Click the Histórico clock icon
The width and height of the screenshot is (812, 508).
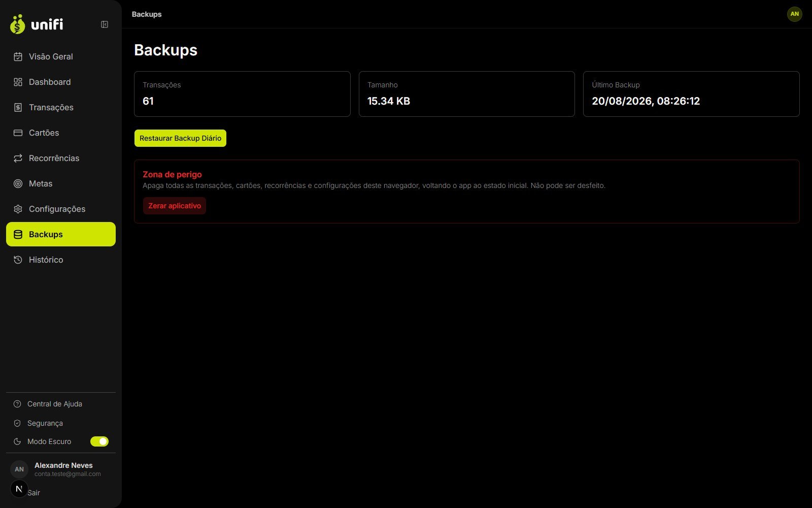click(x=18, y=260)
